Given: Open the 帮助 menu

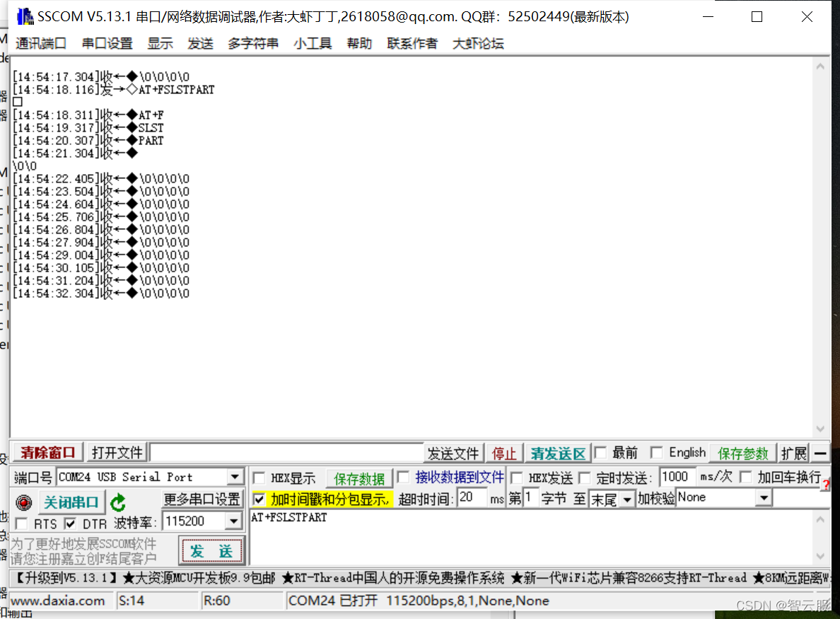Looking at the screenshot, I should click(x=359, y=43).
